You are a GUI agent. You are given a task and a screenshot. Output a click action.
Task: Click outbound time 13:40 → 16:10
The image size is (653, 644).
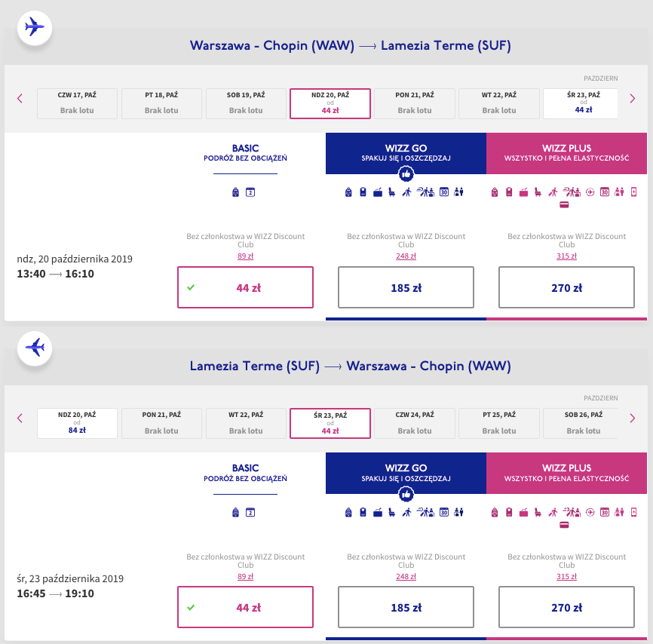(x=55, y=274)
